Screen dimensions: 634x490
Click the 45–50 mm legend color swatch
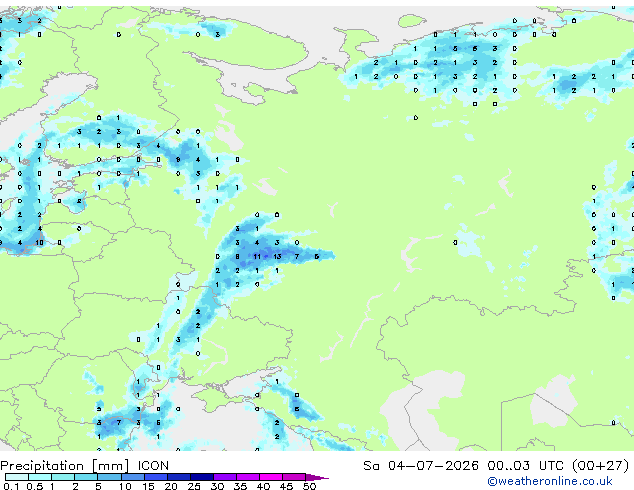click(294, 477)
